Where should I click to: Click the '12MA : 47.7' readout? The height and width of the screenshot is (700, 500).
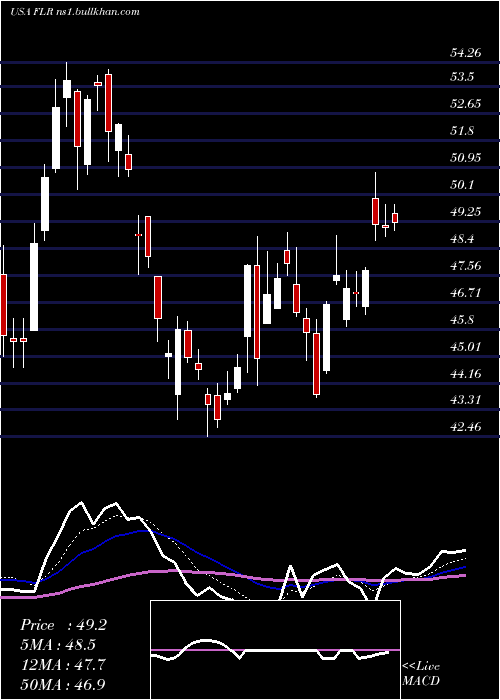click(63, 664)
